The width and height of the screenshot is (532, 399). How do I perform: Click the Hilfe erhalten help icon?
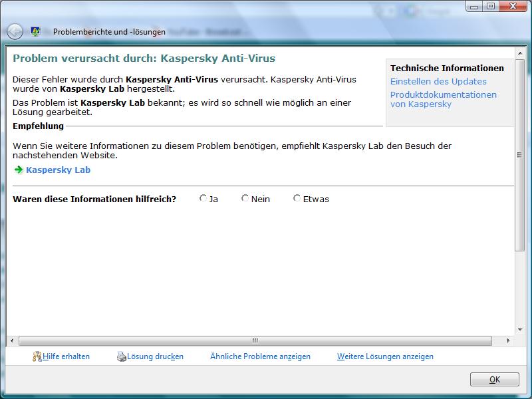37,356
